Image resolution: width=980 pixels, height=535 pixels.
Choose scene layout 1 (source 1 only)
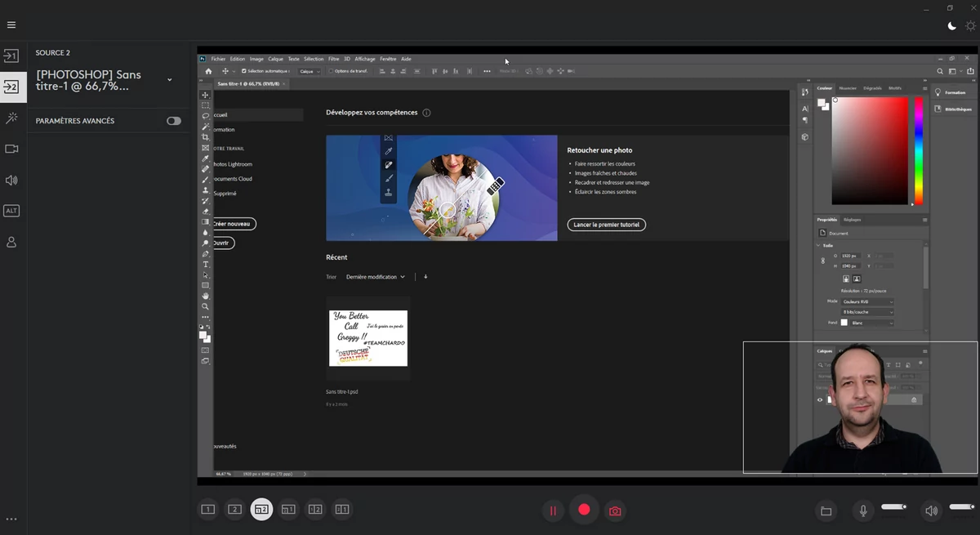[x=208, y=510]
